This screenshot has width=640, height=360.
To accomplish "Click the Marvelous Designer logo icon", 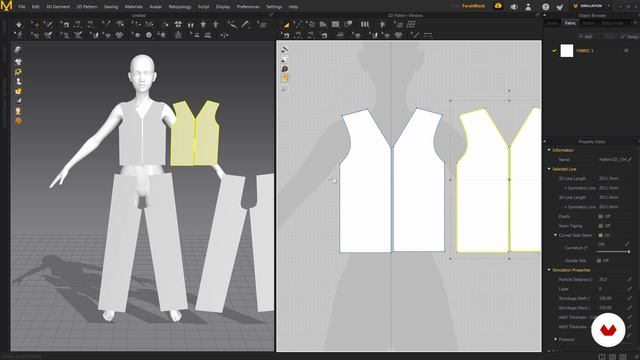I will click(x=7, y=6).
